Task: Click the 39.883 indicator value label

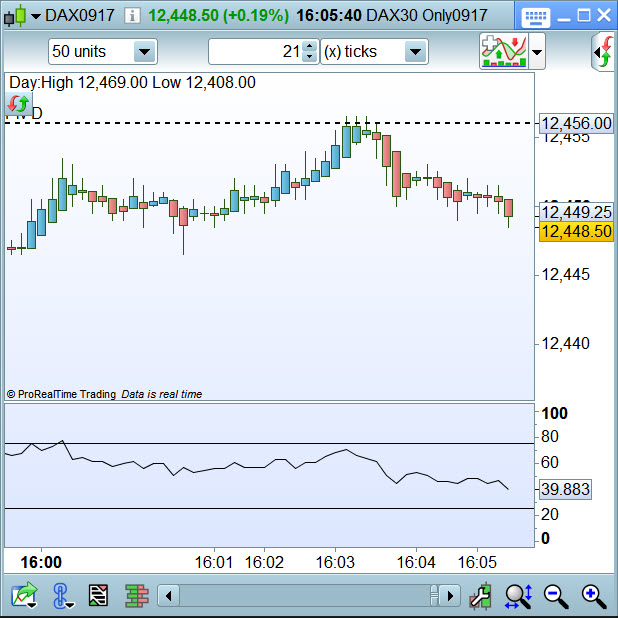Action: click(565, 489)
